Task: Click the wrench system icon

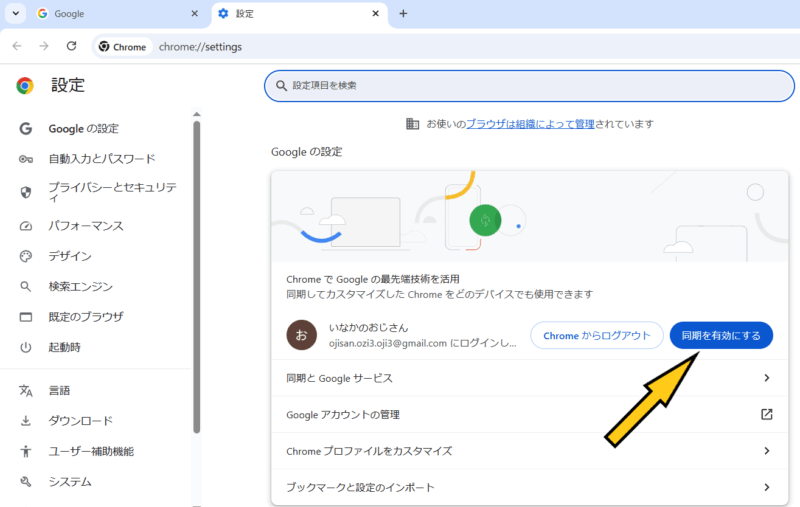Action: (26, 482)
